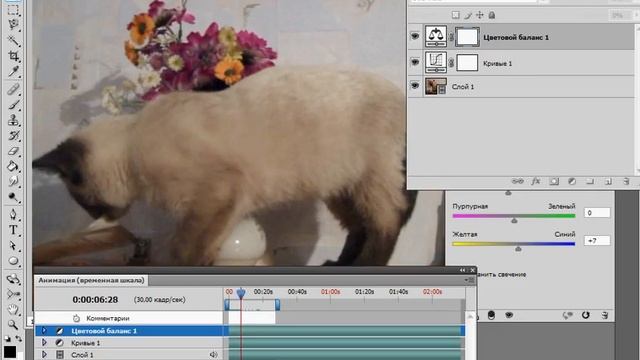The image size is (640, 360).
Task: Select the Hand tool
Action: tap(13, 309)
